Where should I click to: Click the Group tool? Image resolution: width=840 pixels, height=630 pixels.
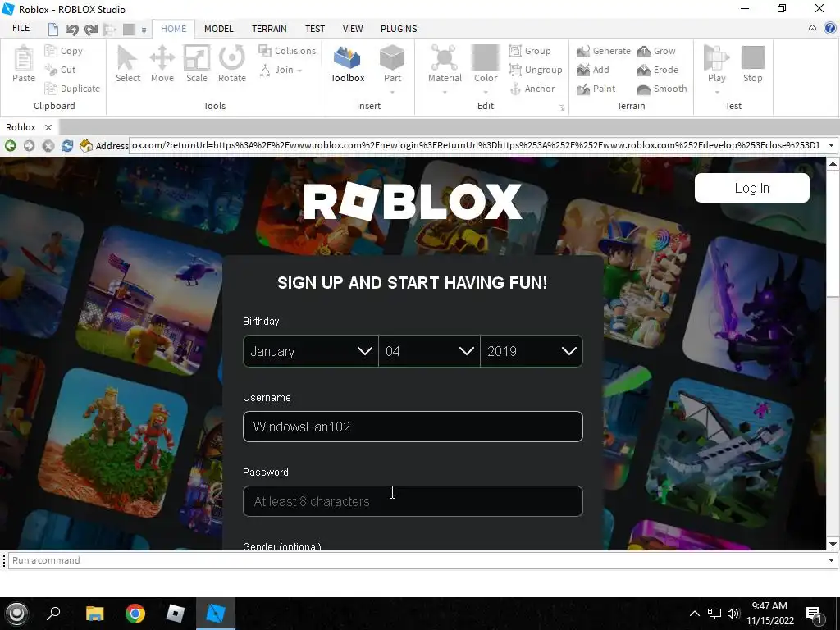pos(530,51)
